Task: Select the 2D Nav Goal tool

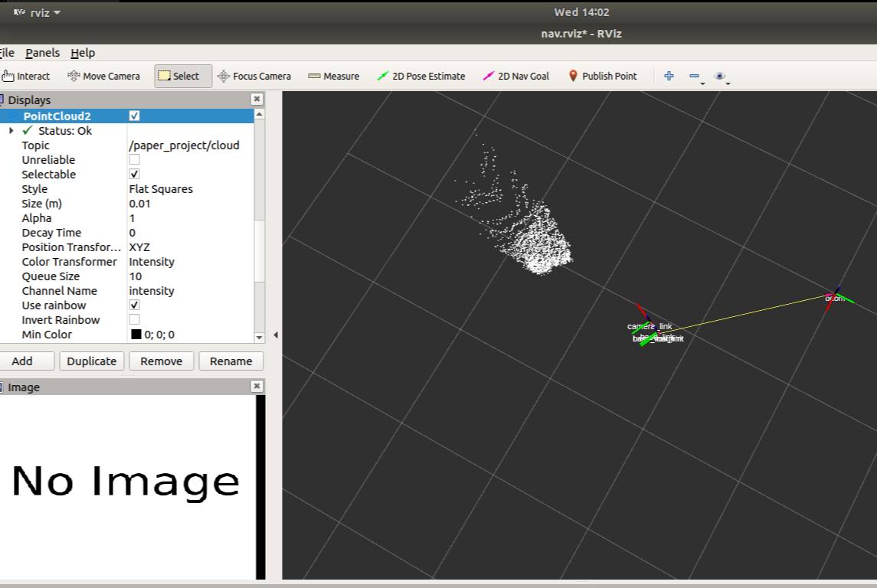Action: [516, 76]
